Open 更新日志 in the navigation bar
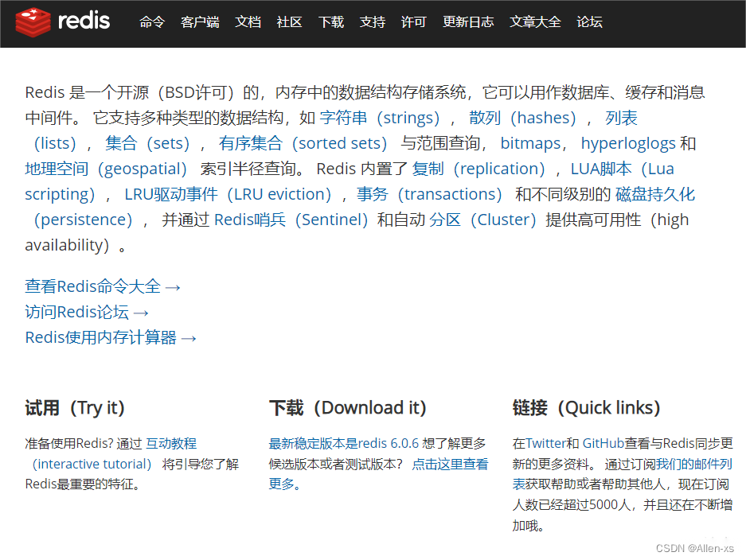This screenshot has width=746, height=560. tap(468, 21)
